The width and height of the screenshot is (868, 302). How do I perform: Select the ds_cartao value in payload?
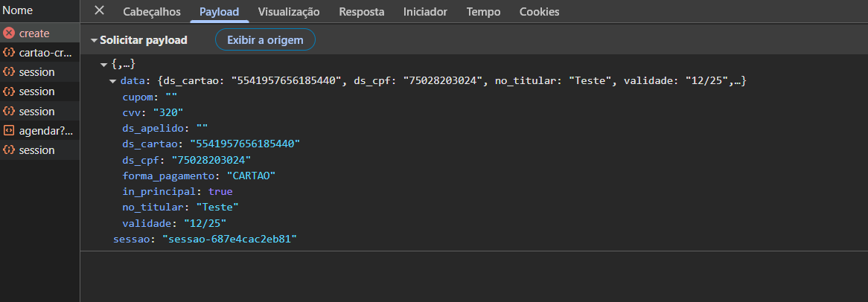click(245, 144)
